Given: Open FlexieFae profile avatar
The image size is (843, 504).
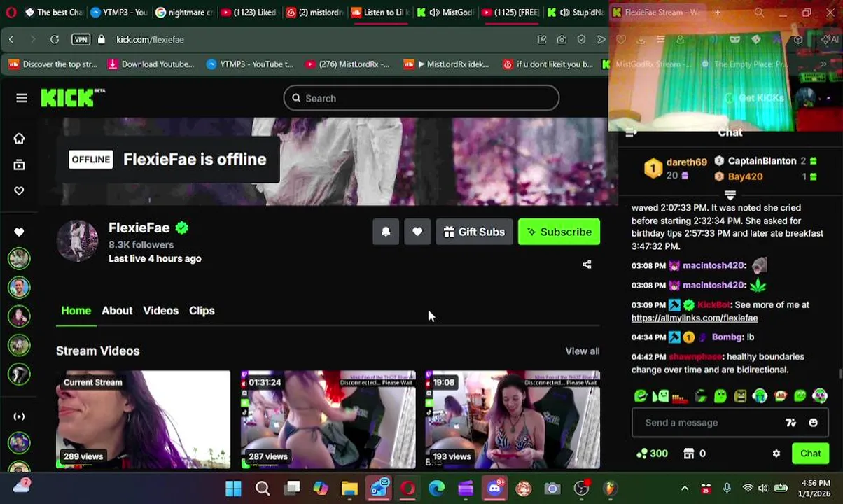Looking at the screenshot, I should point(77,241).
